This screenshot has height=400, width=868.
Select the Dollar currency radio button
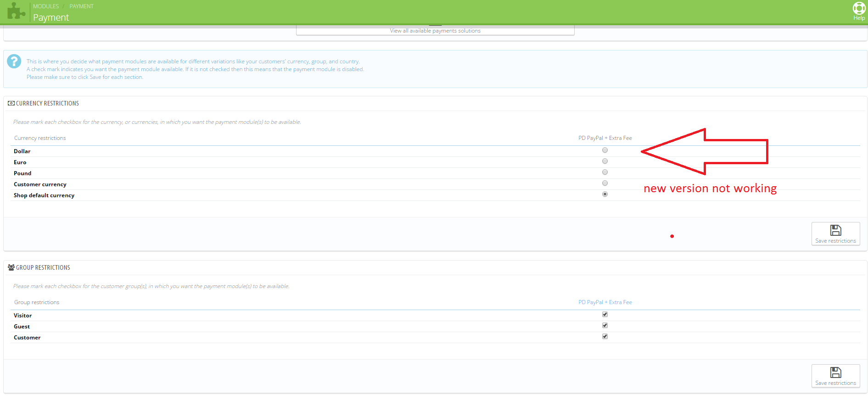pos(605,150)
